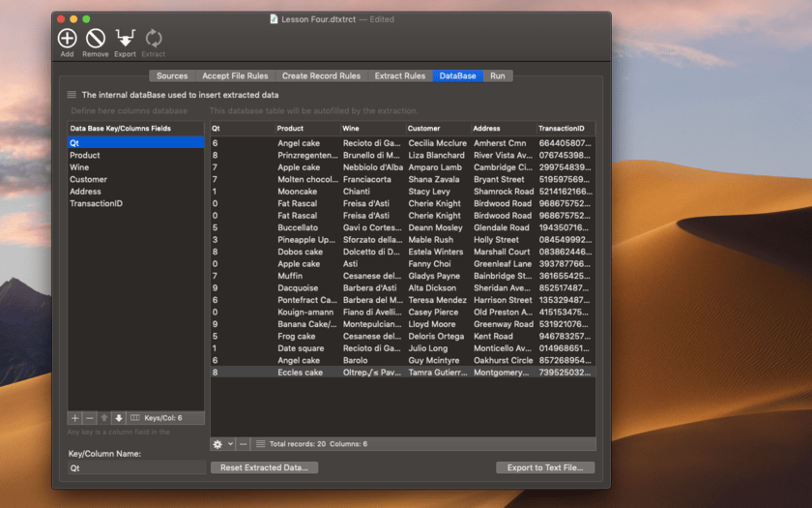The image size is (812, 508).
Task: Click the document icon in title bar
Action: [274, 19]
